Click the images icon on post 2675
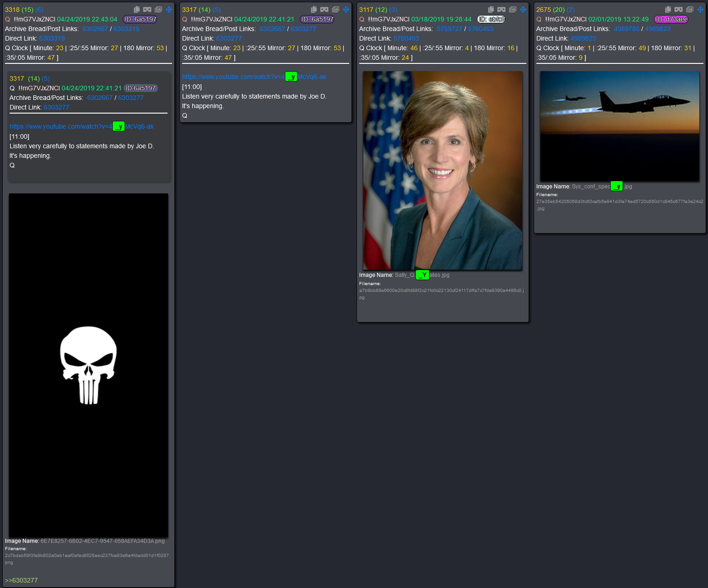The image size is (708, 588). pos(690,10)
